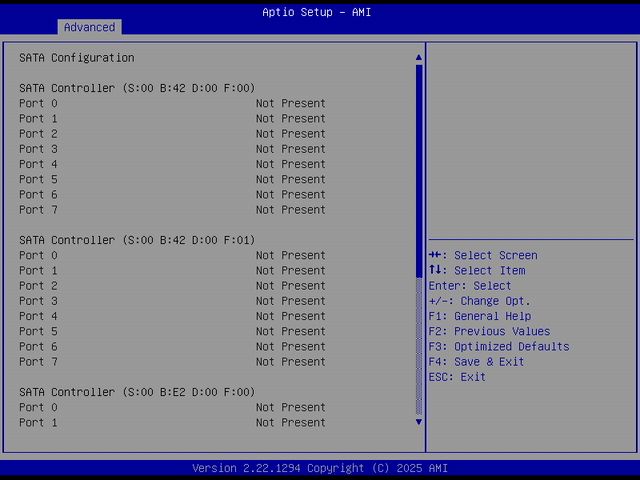Click the Version 2.22.1294 copyright footer

pyautogui.click(x=320, y=468)
